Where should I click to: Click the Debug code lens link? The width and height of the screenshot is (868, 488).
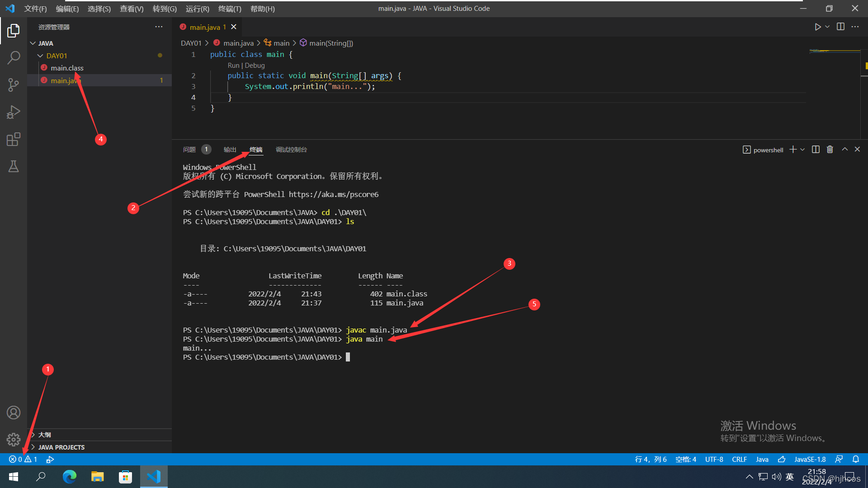coord(255,66)
